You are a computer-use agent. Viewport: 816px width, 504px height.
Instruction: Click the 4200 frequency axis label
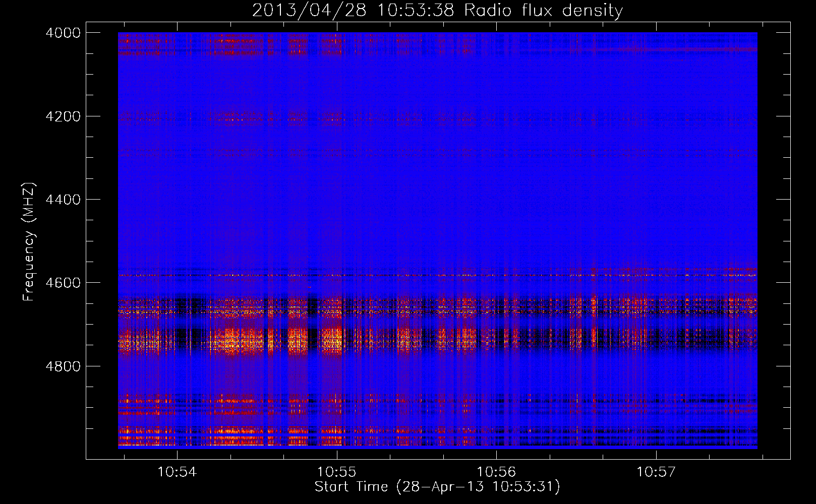(x=63, y=116)
